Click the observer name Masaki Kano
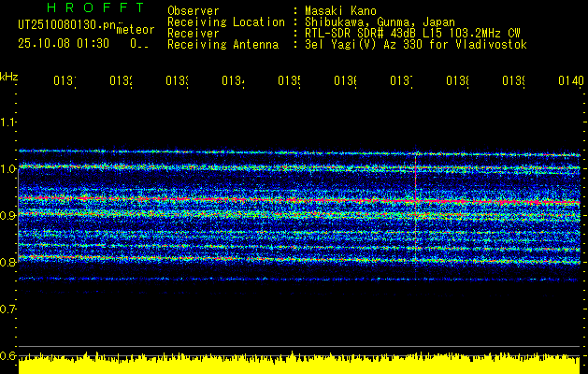This screenshot has width=588, height=374. pos(340,11)
